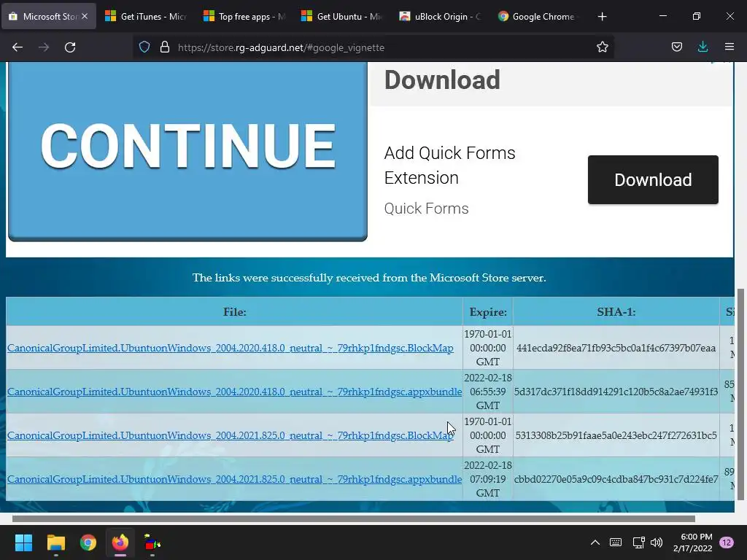Click the SHA-1 column header
The height and width of the screenshot is (560, 747).
point(616,312)
